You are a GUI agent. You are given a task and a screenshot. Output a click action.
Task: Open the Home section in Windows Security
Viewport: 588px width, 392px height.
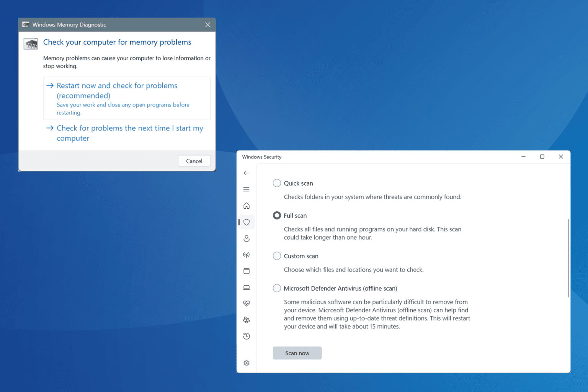point(247,206)
